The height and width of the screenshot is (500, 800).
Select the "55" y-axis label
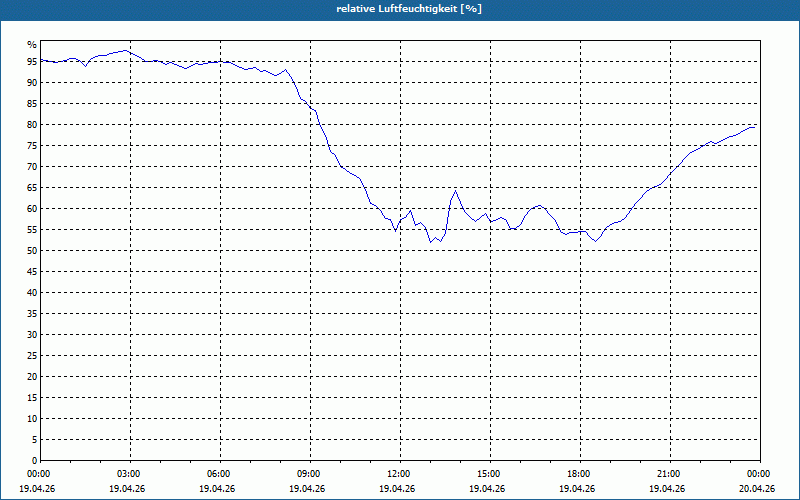32,230
